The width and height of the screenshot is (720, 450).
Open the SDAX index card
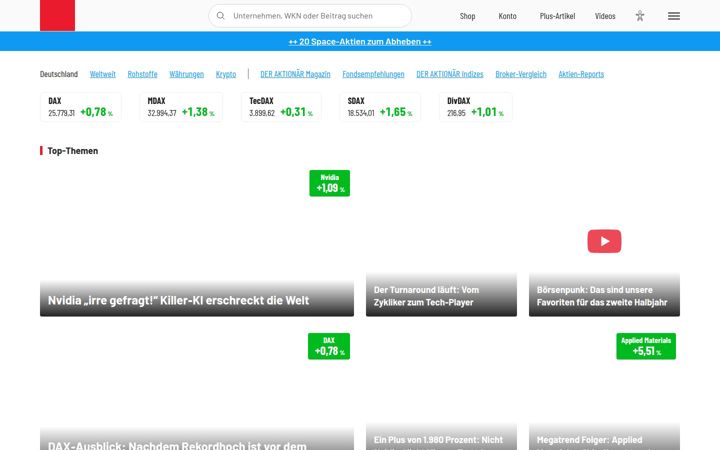pyautogui.click(x=380, y=107)
